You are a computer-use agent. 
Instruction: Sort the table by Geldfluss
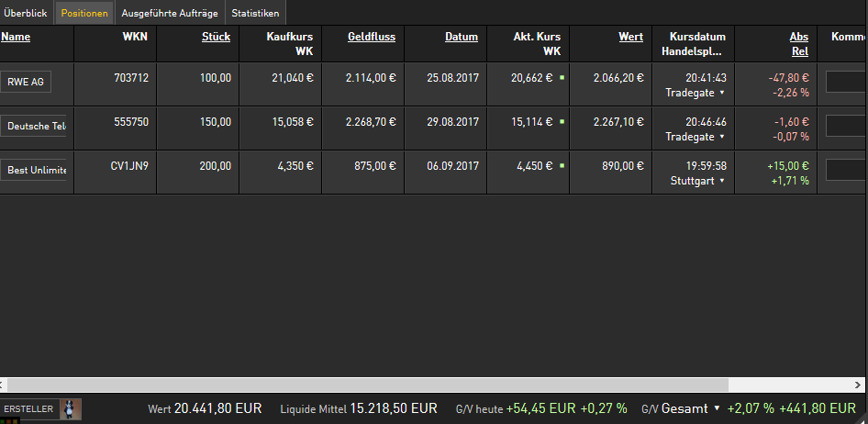[x=372, y=38]
